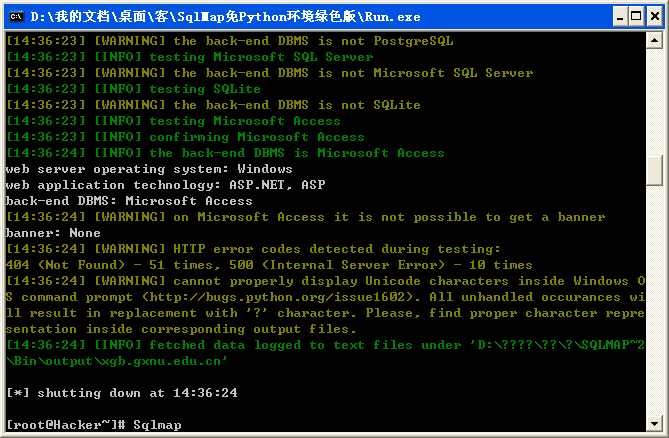The image size is (669, 438).
Task: Click the scrollbar down arrow
Action: (x=654, y=423)
